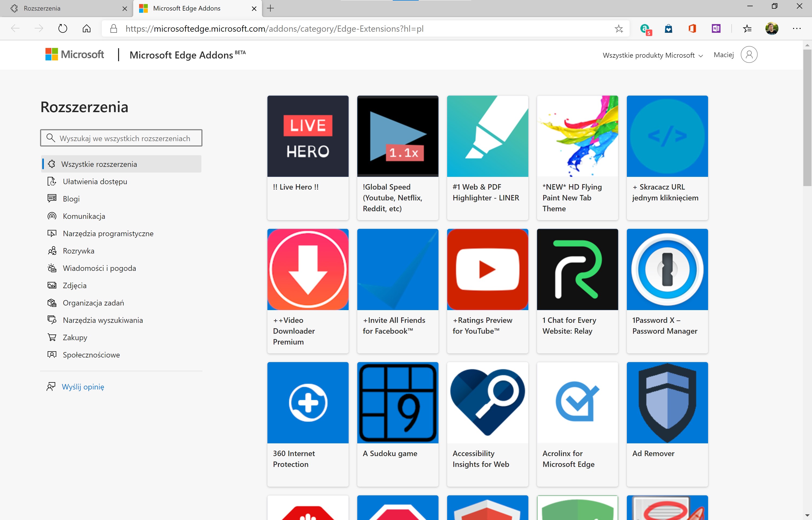
Task: Open the A Sudoku game tile
Action: pos(398,424)
